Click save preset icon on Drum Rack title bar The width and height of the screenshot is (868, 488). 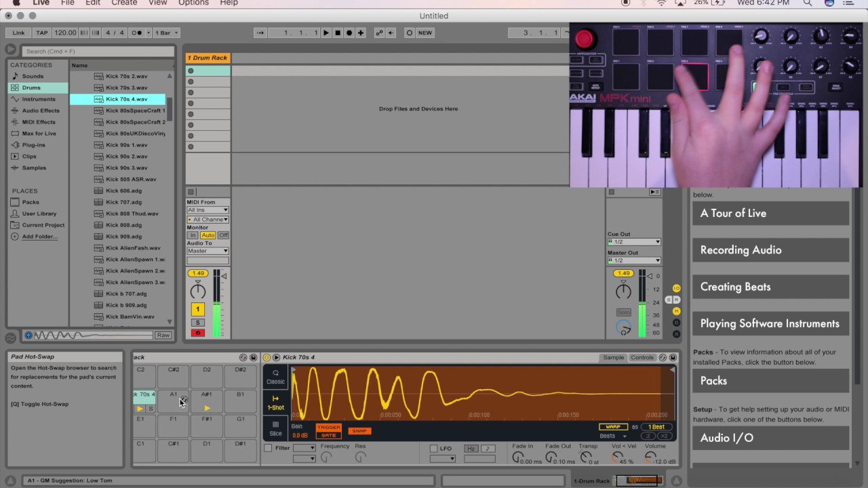pos(253,357)
